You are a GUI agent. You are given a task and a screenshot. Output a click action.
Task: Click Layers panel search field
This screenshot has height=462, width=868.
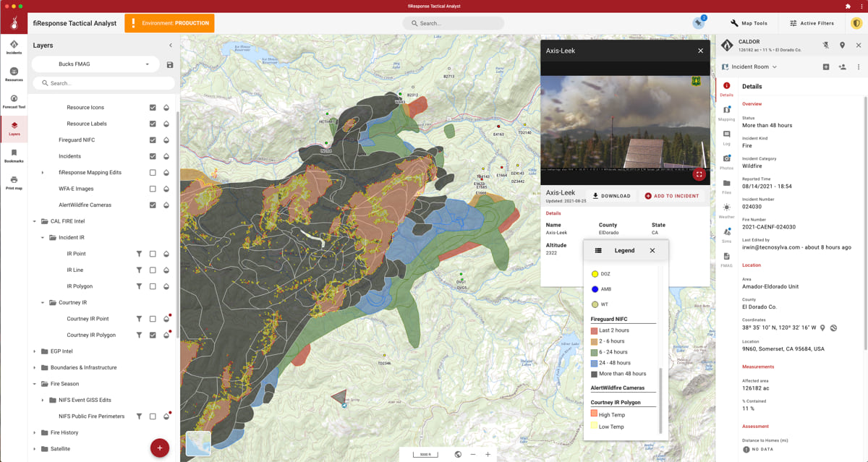(x=103, y=83)
